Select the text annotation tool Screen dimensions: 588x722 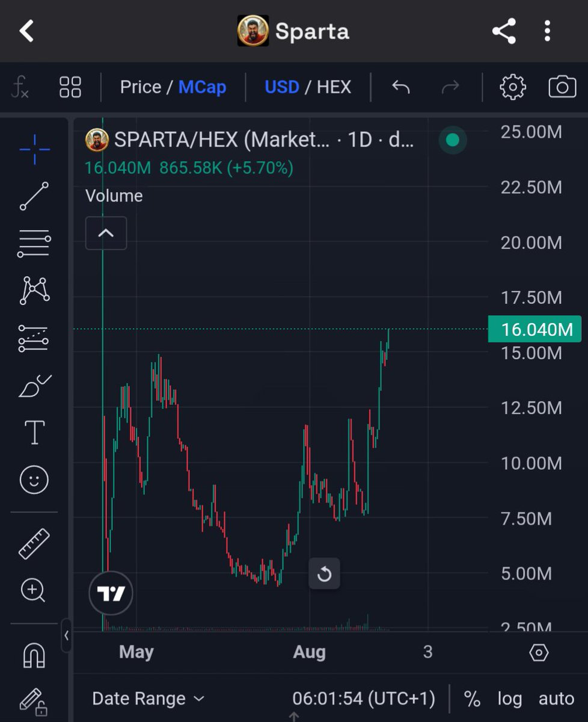tap(34, 431)
